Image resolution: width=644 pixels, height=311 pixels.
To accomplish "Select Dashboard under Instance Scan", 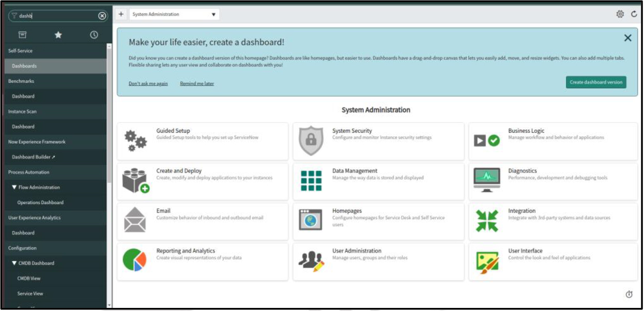I will point(56,127).
